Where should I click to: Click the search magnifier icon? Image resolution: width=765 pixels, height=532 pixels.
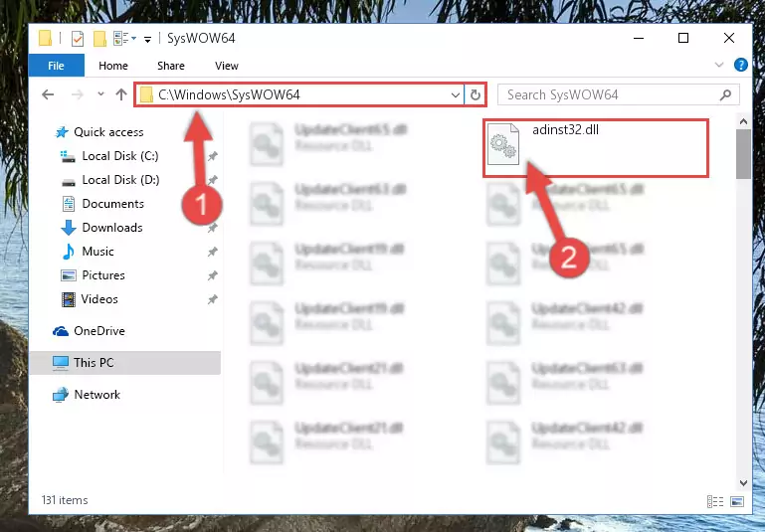click(x=725, y=94)
